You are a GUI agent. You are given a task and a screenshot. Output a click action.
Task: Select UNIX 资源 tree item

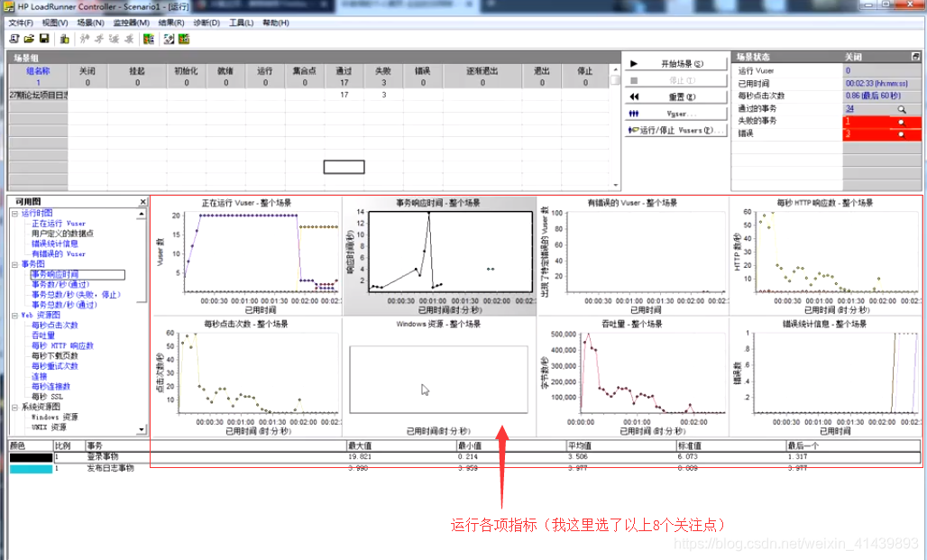click(x=49, y=427)
